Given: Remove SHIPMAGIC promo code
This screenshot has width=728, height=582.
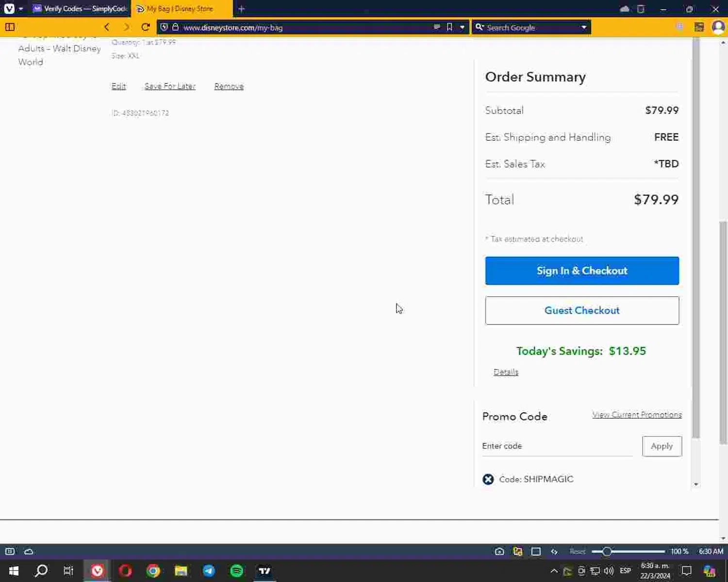Looking at the screenshot, I should pyautogui.click(x=488, y=479).
